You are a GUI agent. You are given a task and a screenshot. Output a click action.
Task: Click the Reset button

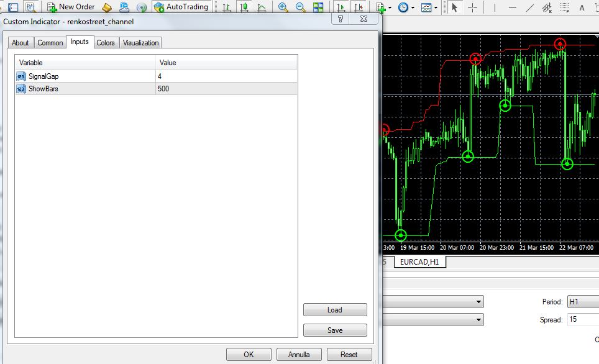tap(349, 355)
